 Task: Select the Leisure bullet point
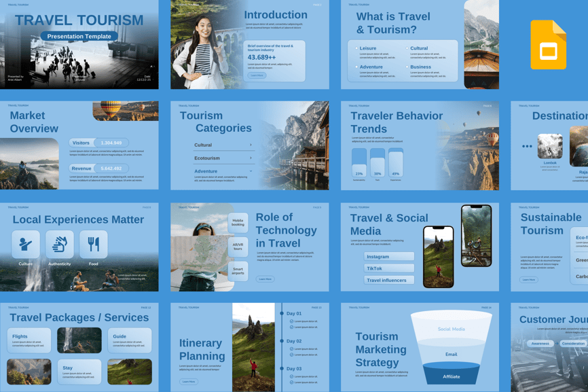click(356, 48)
